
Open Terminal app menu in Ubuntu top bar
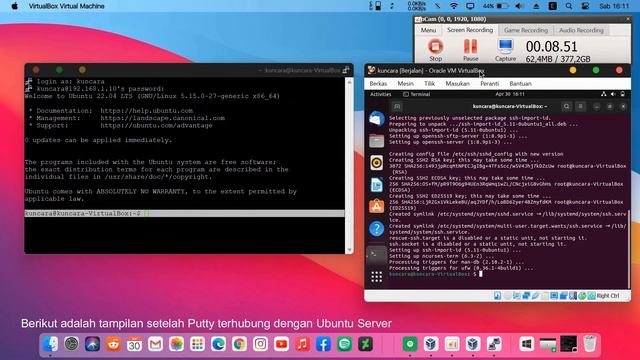coord(417,94)
